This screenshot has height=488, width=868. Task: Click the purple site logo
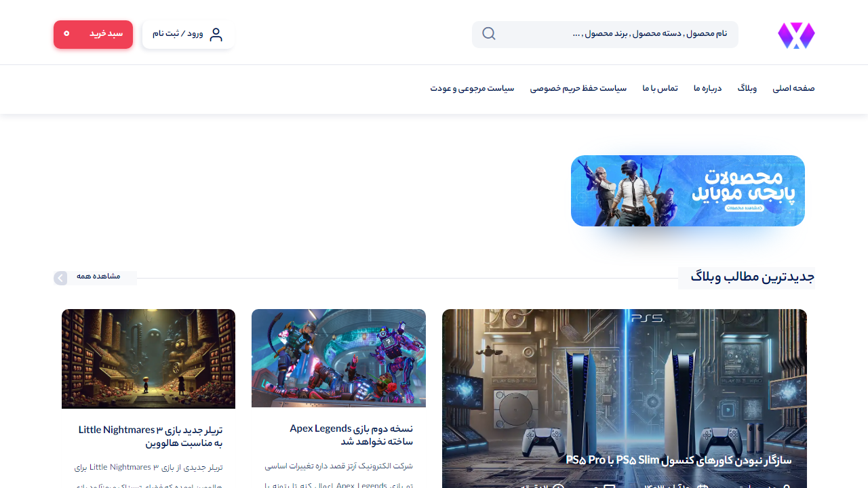tap(796, 35)
